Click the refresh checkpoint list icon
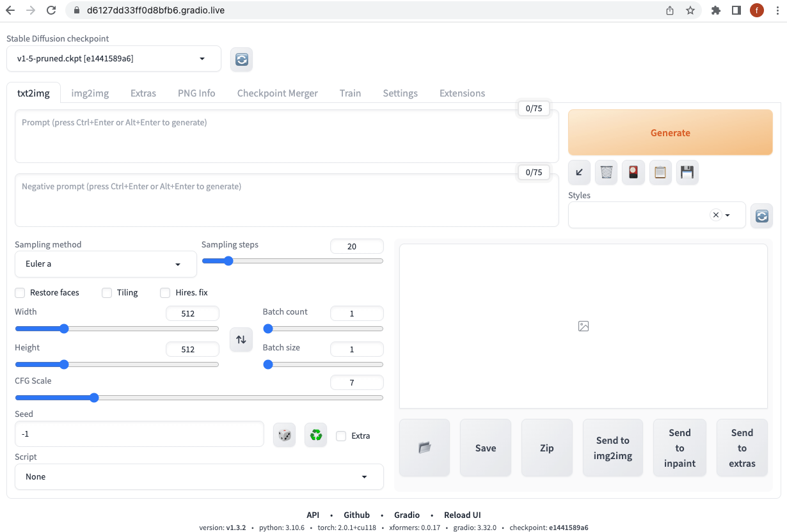 point(241,59)
